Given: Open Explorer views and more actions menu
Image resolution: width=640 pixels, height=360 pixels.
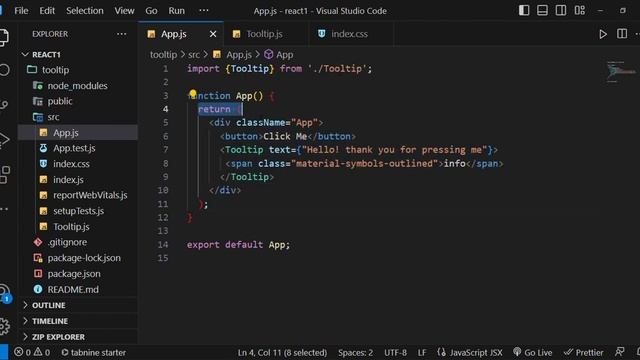Looking at the screenshot, I should click(x=122, y=34).
